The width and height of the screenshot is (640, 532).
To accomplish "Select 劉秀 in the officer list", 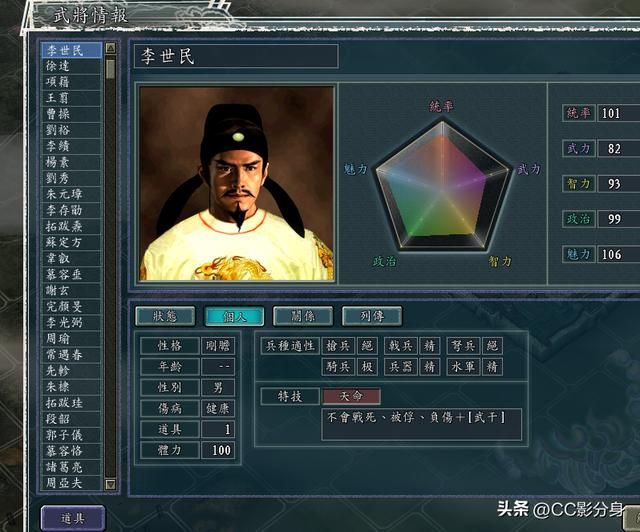I will (71, 178).
